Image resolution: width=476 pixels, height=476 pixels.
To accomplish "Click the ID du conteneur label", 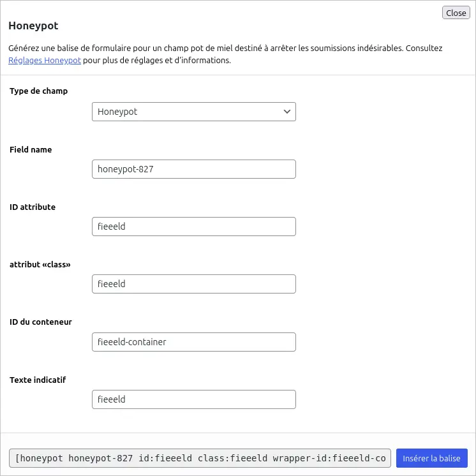I will point(41,322).
